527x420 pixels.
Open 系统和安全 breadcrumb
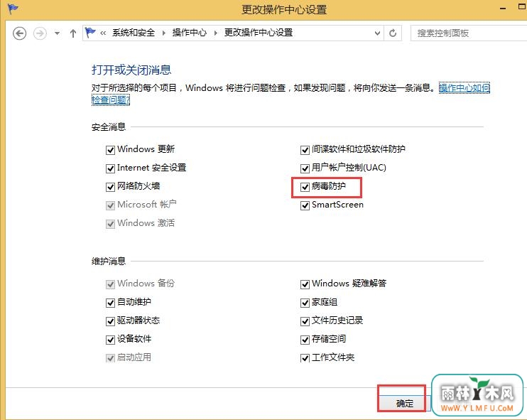(134, 33)
